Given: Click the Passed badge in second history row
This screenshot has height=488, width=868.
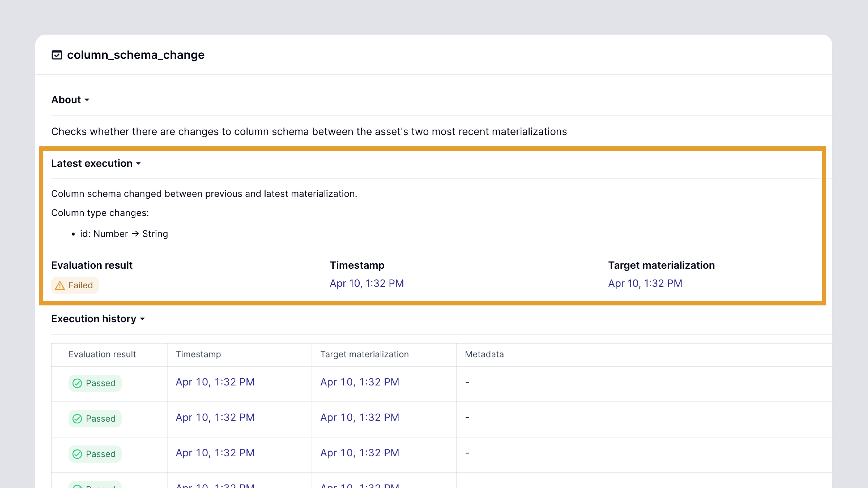Looking at the screenshot, I should (95, 419).
